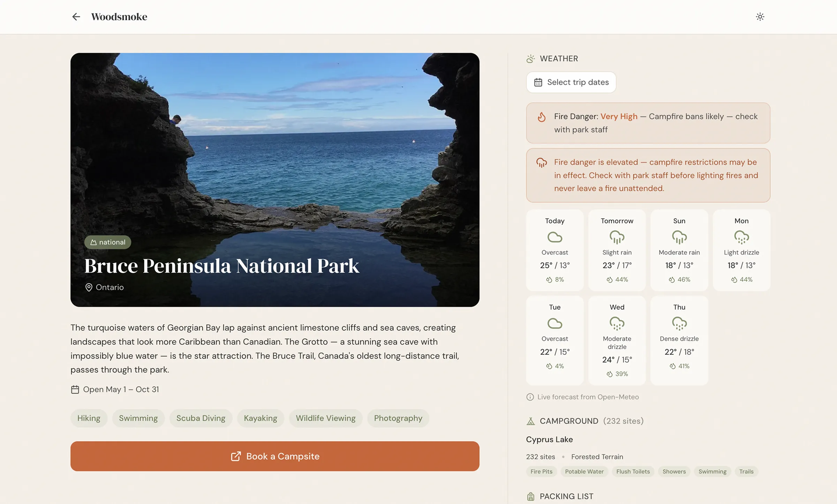
Task: Click the backpack icon beside Packing List
Action: click(x=530, y=496)
